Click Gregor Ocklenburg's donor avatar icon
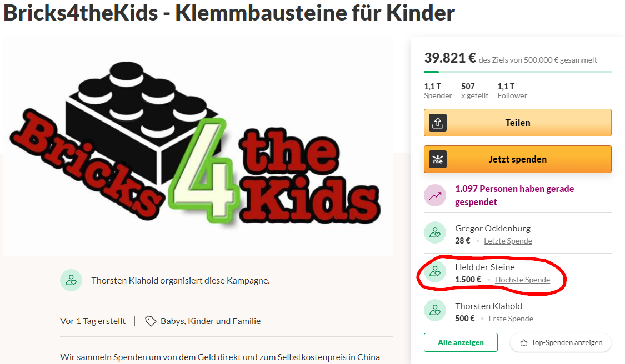 435,232
